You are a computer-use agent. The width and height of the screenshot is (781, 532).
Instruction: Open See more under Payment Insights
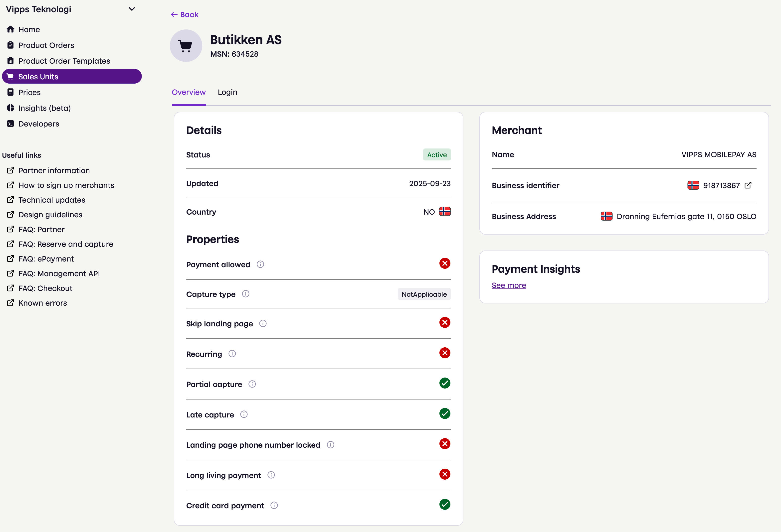[509, 285]
